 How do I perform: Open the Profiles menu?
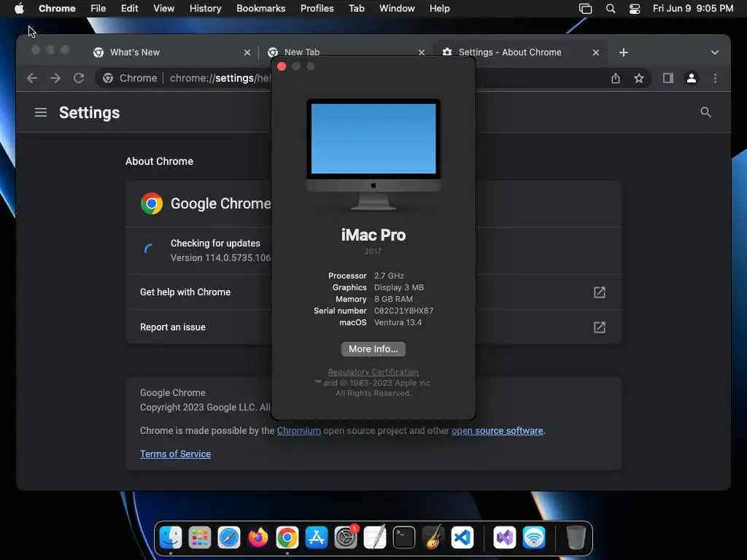tap(317, 9)
